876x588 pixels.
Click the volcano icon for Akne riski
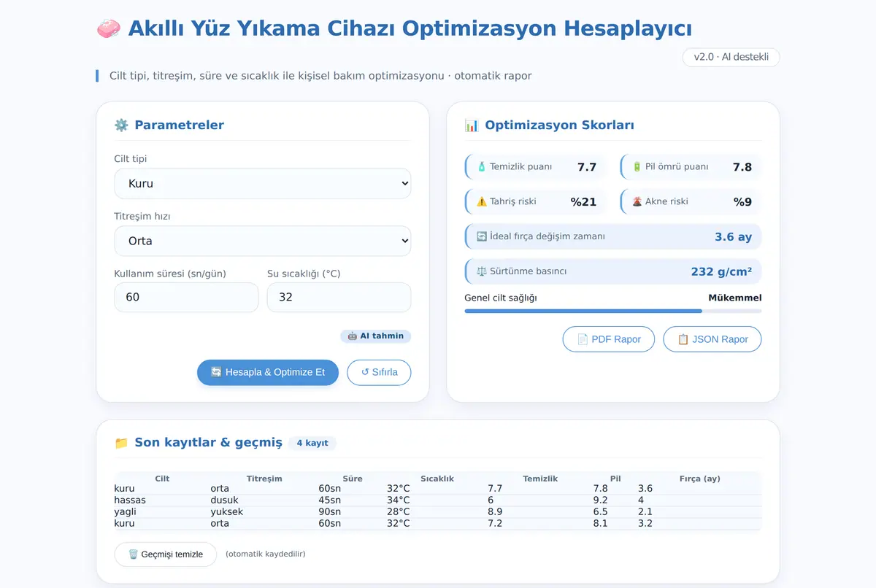point(637,201)
